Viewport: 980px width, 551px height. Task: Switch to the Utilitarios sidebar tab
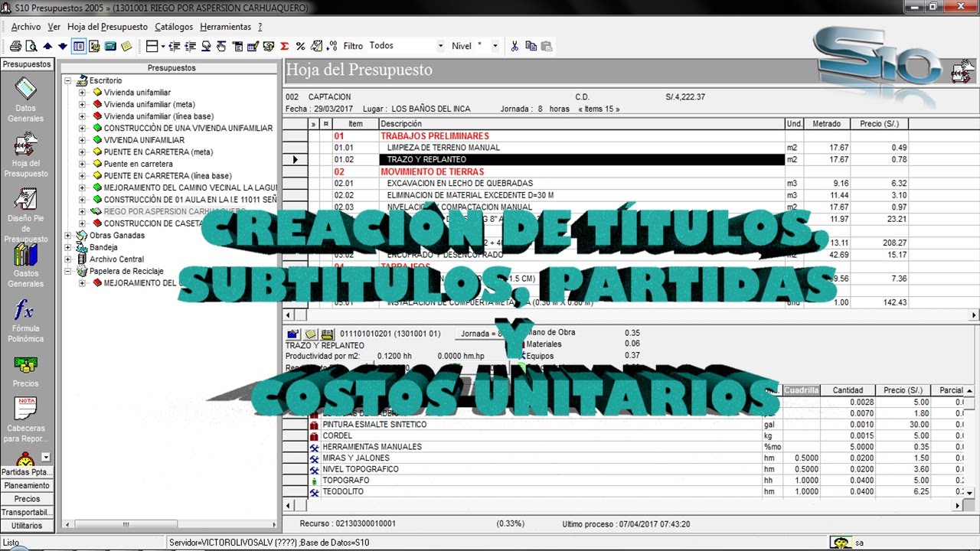point(27,526)
